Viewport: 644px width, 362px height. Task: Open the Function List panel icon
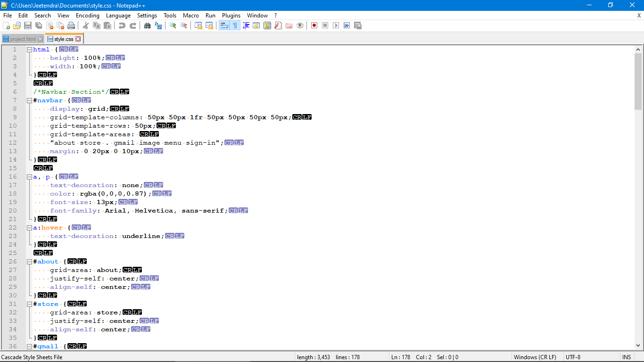278,25
